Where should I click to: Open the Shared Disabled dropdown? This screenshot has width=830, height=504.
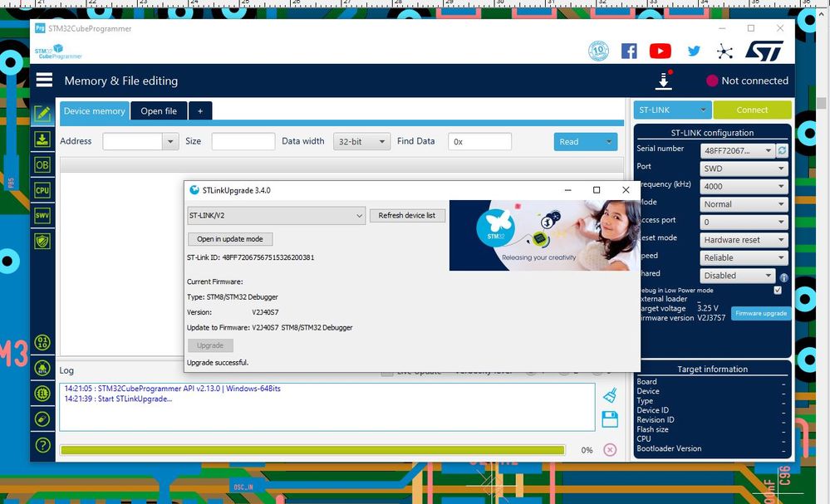pyautogui.click(x=738, y=276)
